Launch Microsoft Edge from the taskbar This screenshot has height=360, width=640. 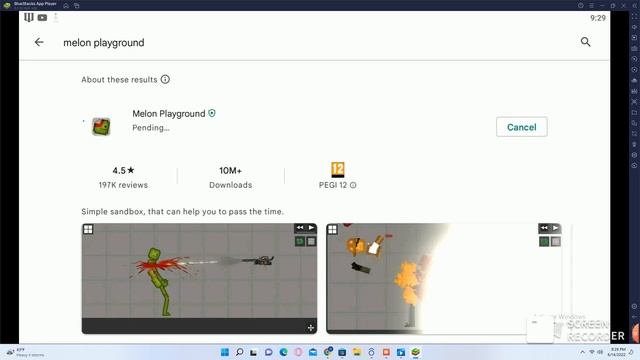coord(283,352)
